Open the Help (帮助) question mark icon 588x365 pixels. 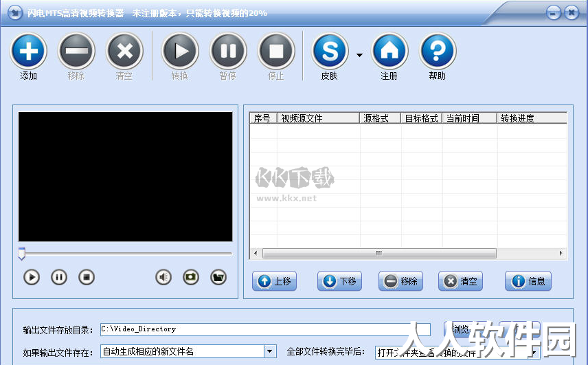click(x=438, y=51)
